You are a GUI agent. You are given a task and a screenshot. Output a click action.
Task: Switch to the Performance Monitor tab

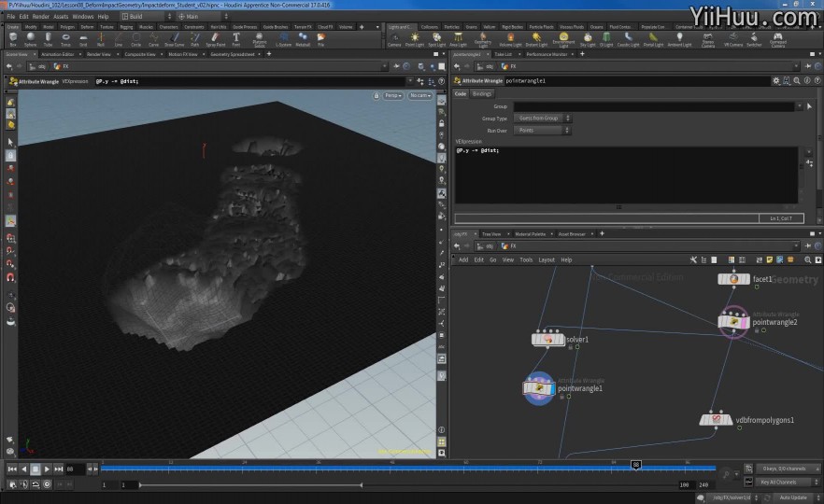[547, 54]
